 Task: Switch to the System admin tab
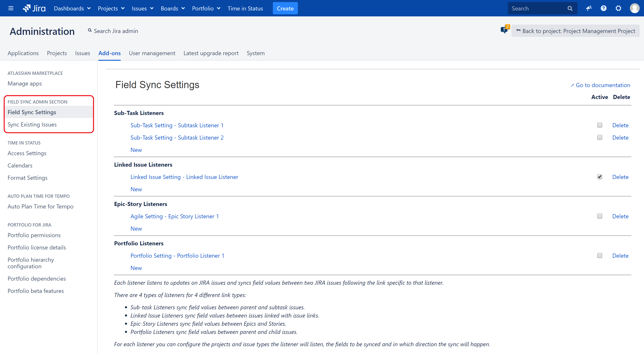point(255,53)
